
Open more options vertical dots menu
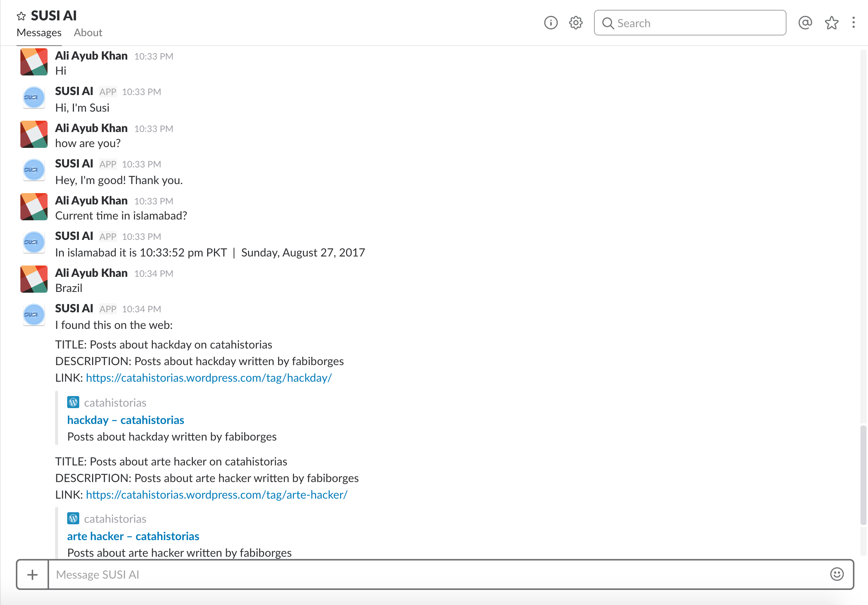[x=853, y=23]
